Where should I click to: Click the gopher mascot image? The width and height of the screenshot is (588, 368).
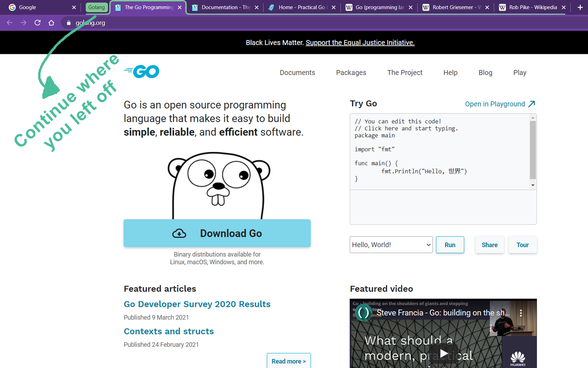tap(219, 185)
